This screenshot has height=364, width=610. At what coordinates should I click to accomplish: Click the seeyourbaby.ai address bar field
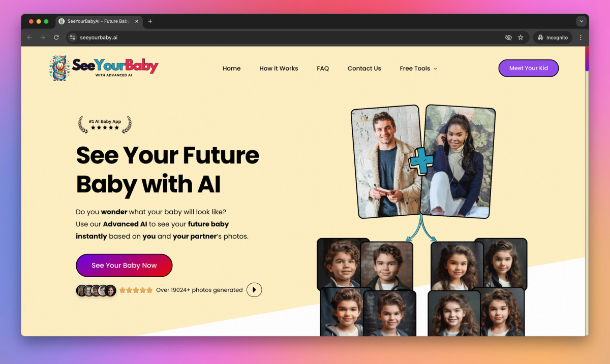pyautogui.click(x=285, y=38)
